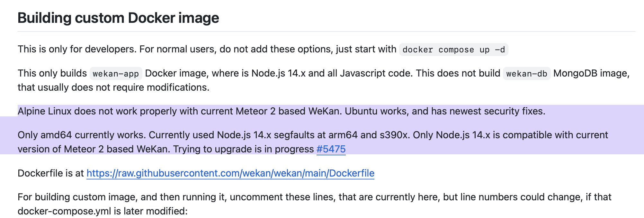Image resolution: width=644 pixels, height=218 pixels.
Task: Click the 'wekan-app' inline code
Action: (x=116, y=74)
